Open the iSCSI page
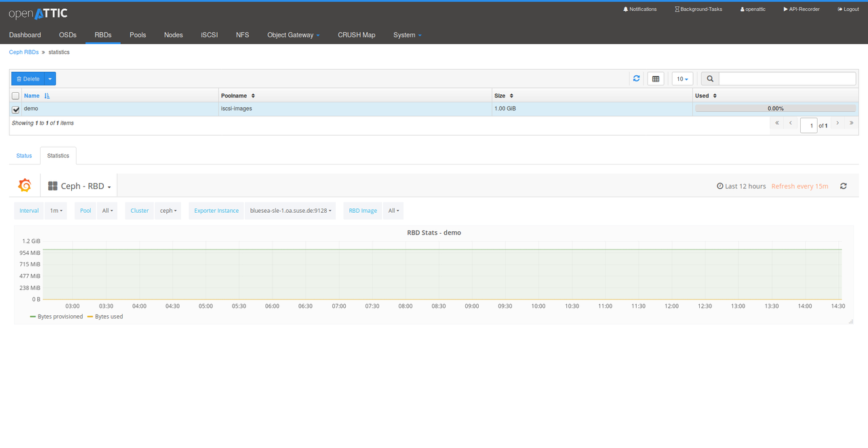This screenshot has height=448, width=868. (210, 35)
